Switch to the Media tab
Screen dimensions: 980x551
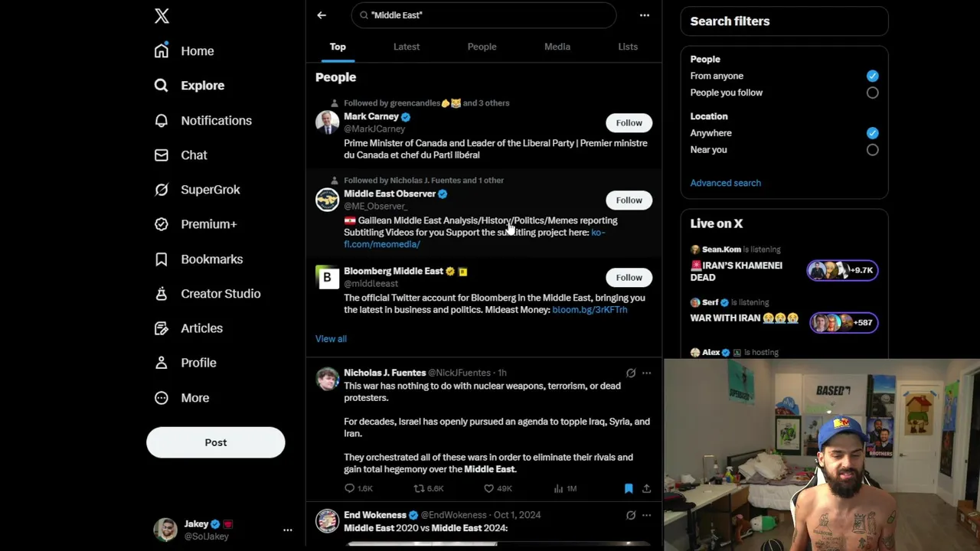(x=557, y=47)
